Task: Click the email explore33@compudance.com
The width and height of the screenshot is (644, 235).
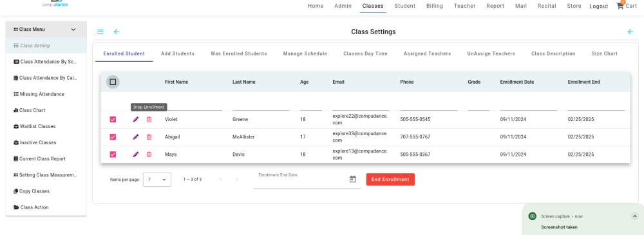Action: (360, 136)
